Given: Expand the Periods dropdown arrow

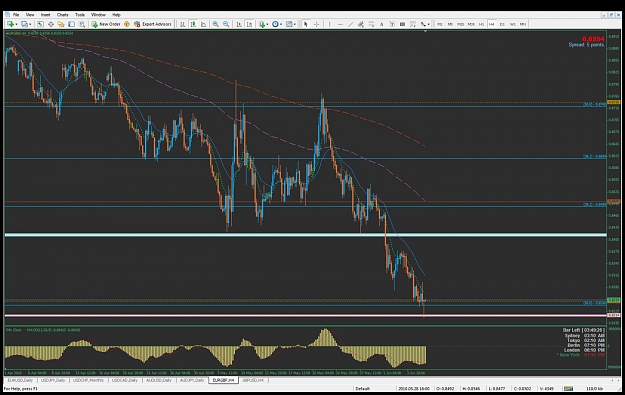Looking at the screenshot, I should (281, 24).
